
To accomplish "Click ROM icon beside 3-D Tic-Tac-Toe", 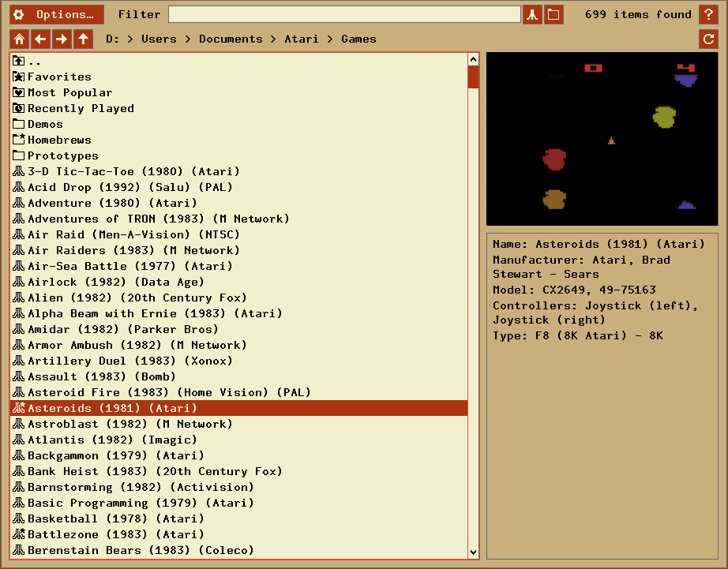I will coord(19,171).
